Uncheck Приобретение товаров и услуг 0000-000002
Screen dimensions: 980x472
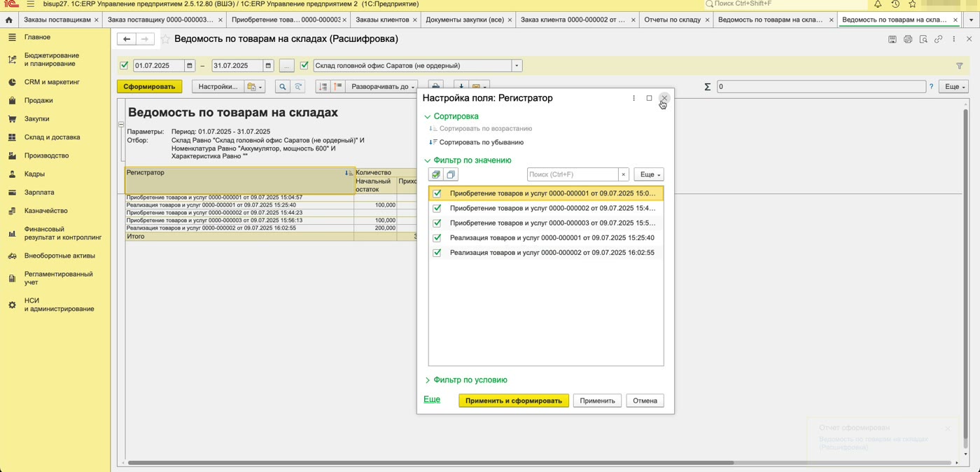[x=437, y=208]
